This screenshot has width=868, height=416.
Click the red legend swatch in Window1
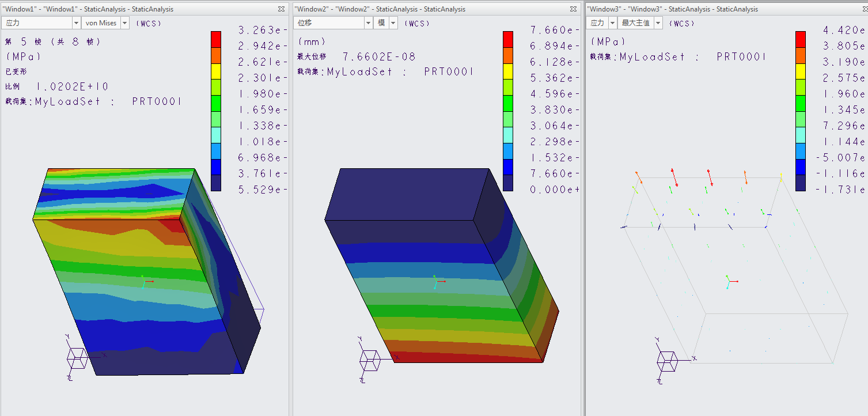[217, 38]
